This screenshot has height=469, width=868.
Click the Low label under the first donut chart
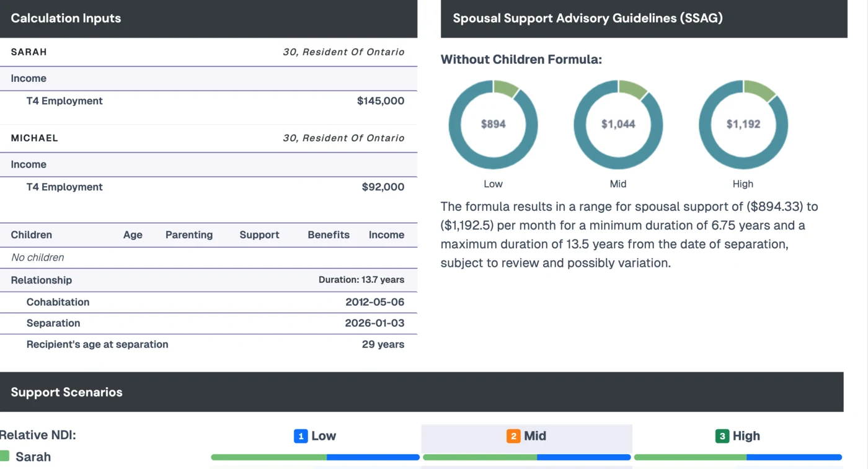point(494,184)
